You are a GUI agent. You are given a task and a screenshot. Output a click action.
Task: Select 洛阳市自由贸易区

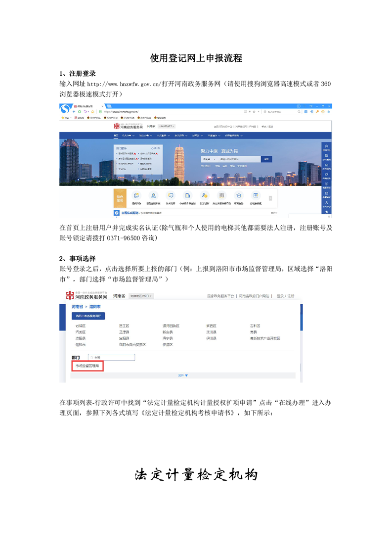132,345
